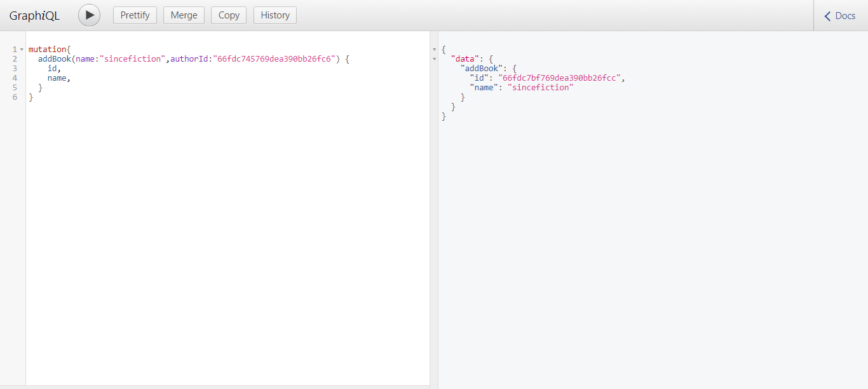This screenshot has width=868, height=389.
Task: Collapse the response JSON fold triangle
Action: pyautogui.click(x=434, y=49)
